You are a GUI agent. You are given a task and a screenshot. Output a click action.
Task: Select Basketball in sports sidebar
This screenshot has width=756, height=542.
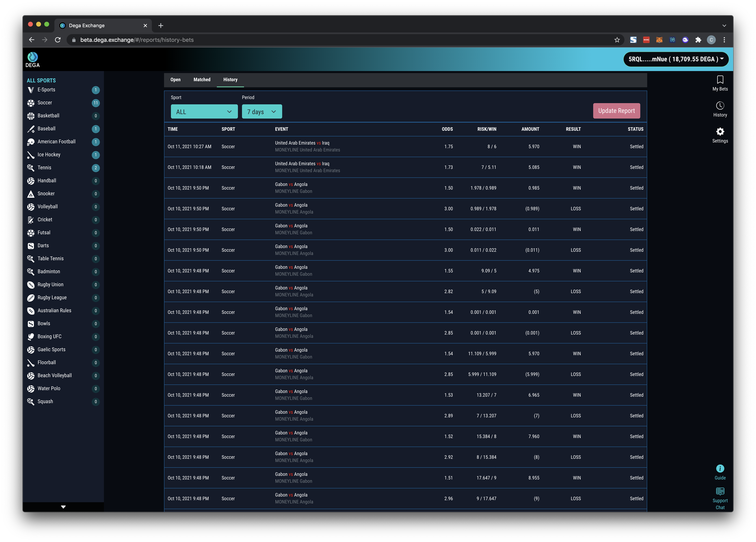(x=48, y=116)
